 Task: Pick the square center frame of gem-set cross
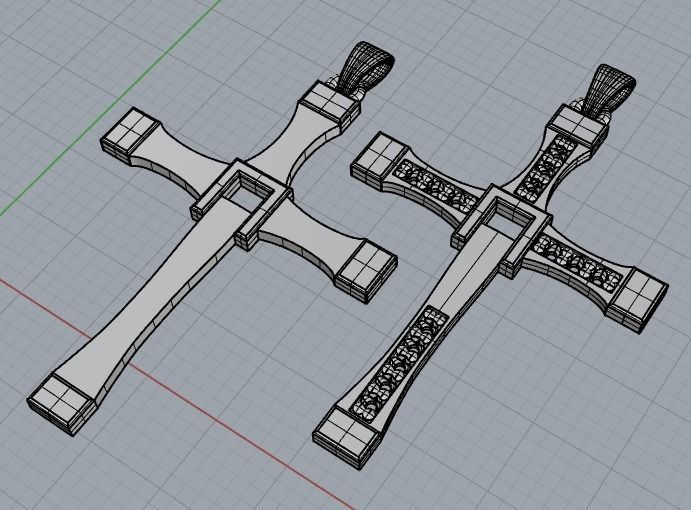502,231
